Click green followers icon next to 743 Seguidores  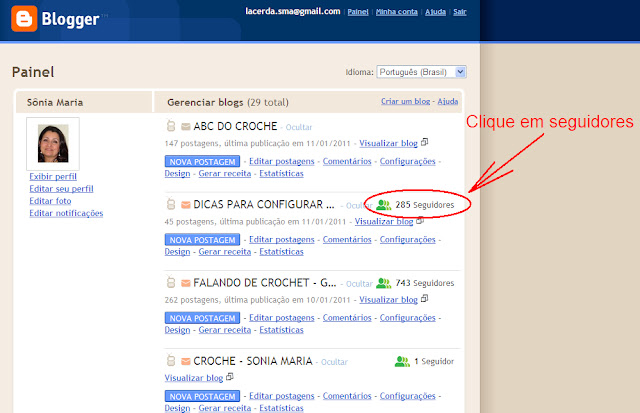[384, 283]
